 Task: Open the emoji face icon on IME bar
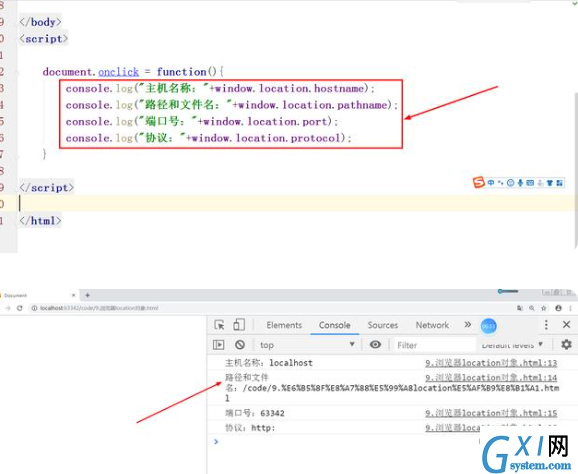click(510, 182)
